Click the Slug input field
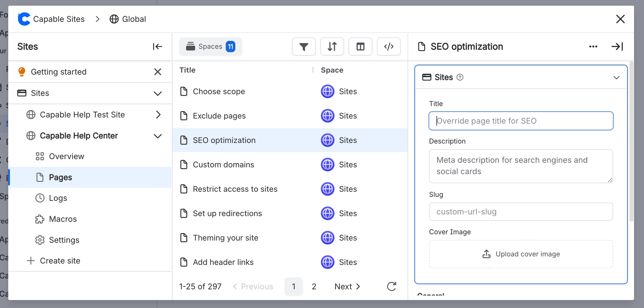Image resolution: width=644 pixels, height=308 pixels. [x=521, y=212]
